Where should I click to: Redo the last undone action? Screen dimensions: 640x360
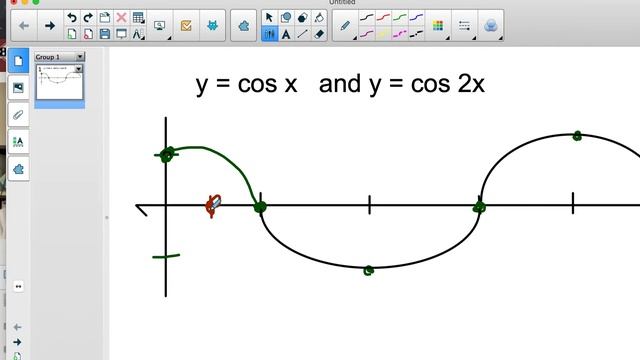pyautogui.click(x=88, y=18)
